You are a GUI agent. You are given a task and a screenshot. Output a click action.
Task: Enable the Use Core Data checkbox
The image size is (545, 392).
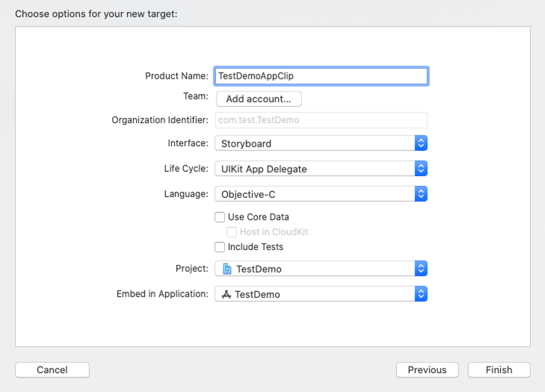[x=220, y=217]
